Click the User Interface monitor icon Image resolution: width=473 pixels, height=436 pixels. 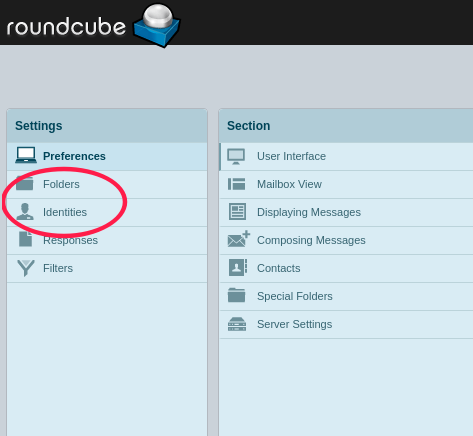[236, 156]
